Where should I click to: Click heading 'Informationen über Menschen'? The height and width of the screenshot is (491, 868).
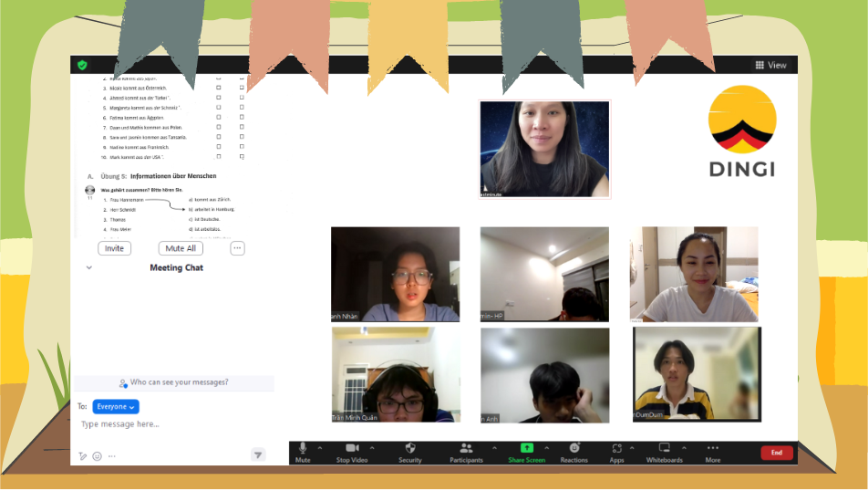(x=173, y=176)
